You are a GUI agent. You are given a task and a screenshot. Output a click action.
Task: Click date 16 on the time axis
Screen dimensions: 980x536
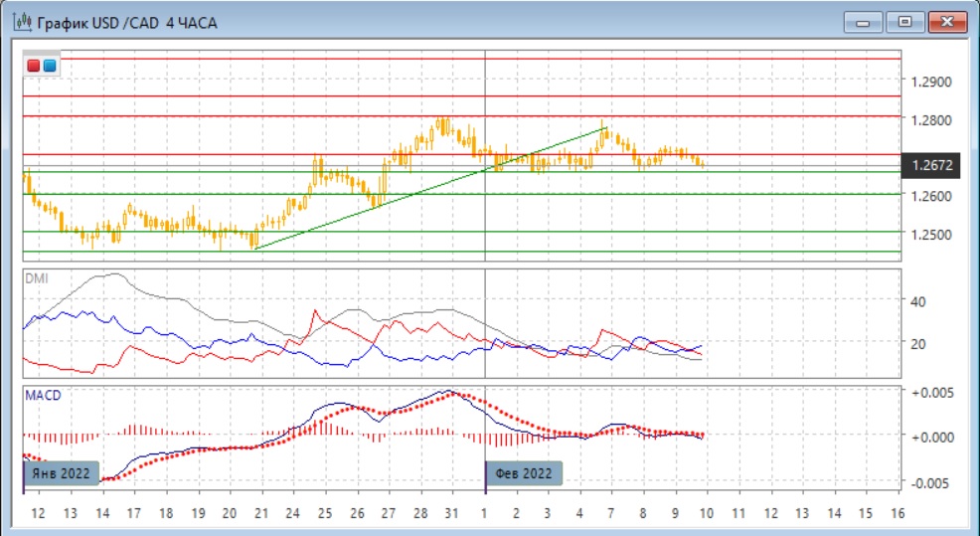[x=897, y=513]
